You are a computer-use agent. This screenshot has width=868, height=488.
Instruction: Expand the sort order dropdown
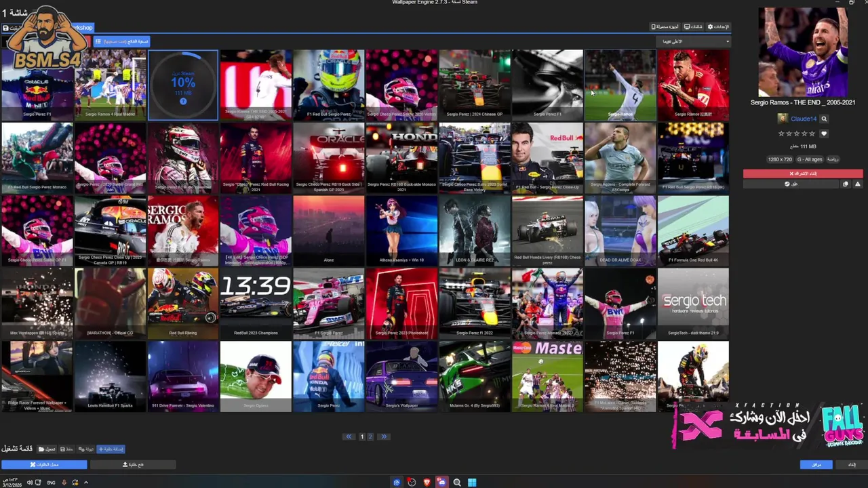point(695,41)
